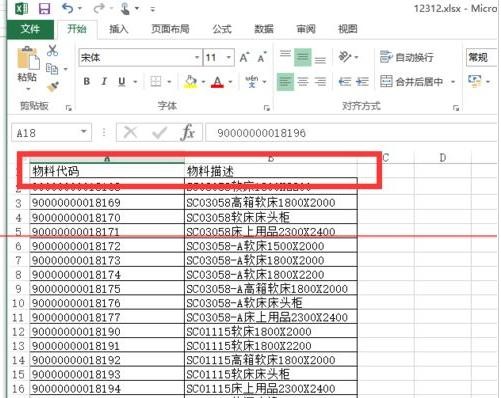Click the Save icon in quick access toolbar
This screenshot has height=398, width=501.
pos(44,9)
